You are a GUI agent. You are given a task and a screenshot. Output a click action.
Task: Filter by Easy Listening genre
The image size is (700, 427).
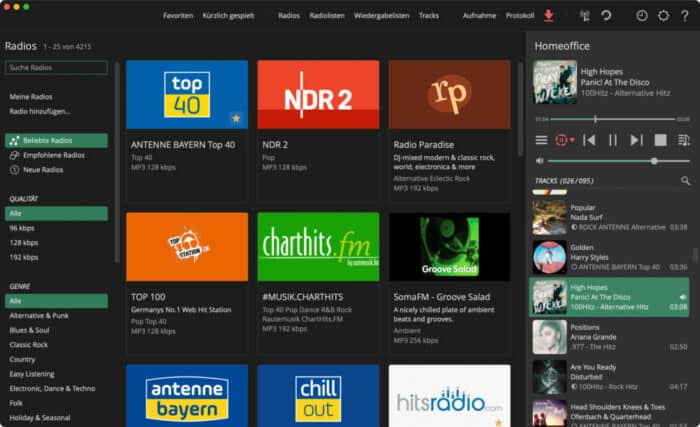[x=32, y=374]
